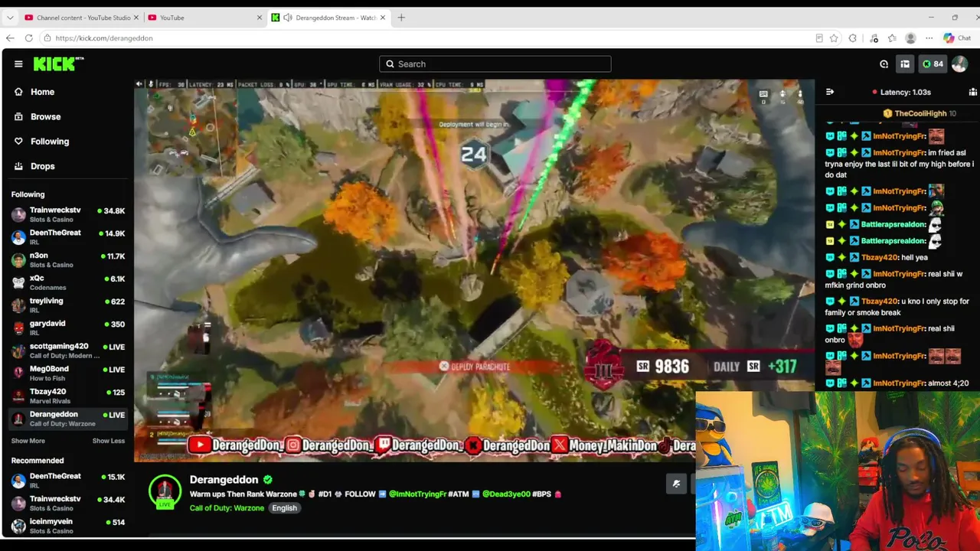Open the browser extensions icon
Image resolution: width=980 pixels, height=551 pixels.
(x=853, y=38)
